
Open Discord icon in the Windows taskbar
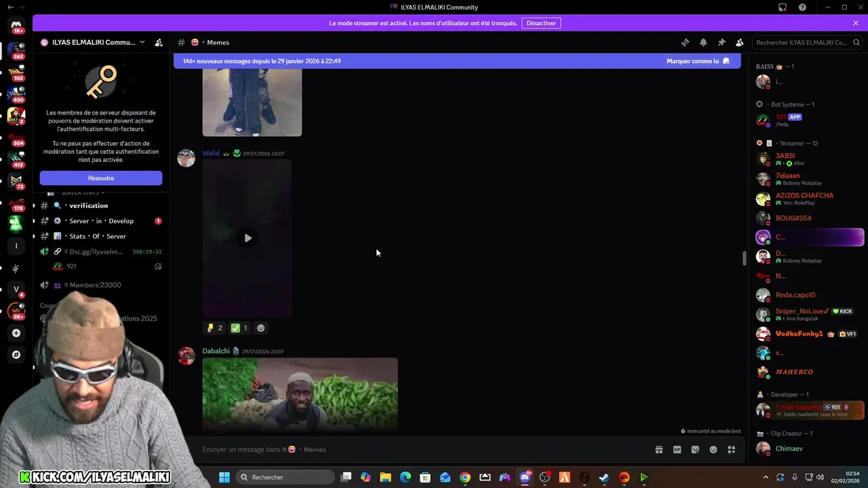pyautogui.click(x=525, y=477)
